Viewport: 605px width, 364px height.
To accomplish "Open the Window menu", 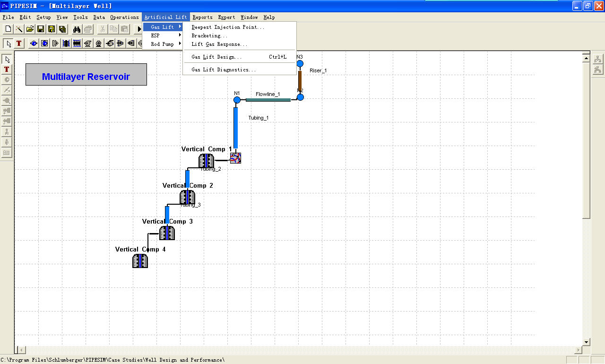I will (250, 17).
